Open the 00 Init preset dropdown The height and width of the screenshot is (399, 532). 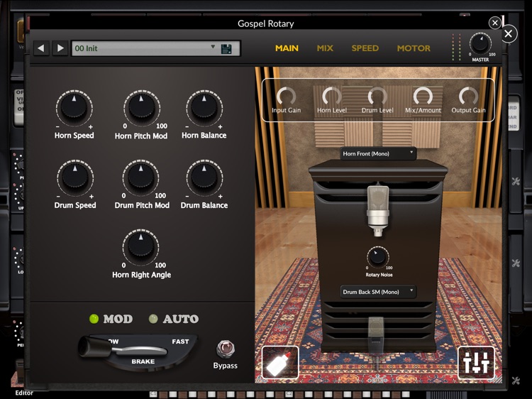[156, 48]
